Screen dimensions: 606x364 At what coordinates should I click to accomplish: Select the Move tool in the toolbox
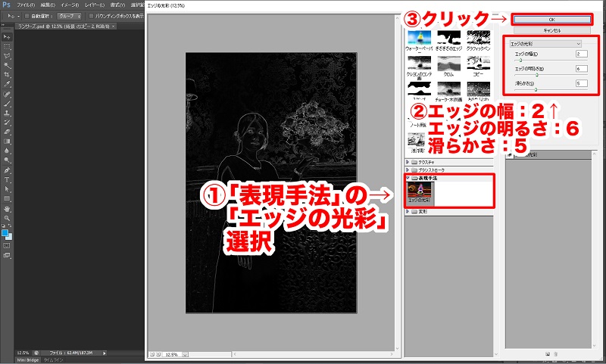(7, 37)
